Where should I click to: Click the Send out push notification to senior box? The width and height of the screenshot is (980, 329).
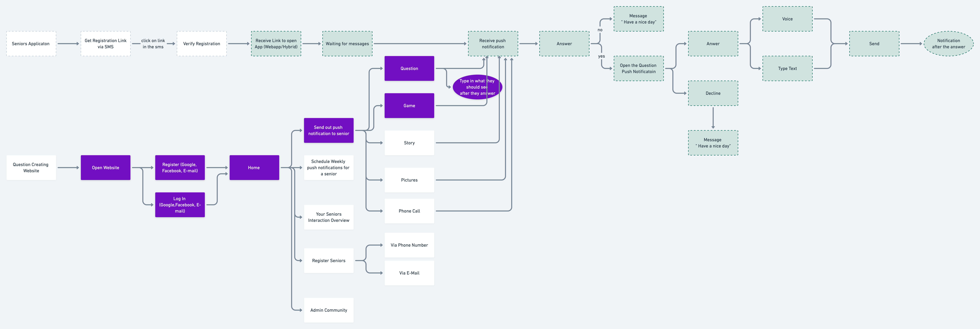329,130
